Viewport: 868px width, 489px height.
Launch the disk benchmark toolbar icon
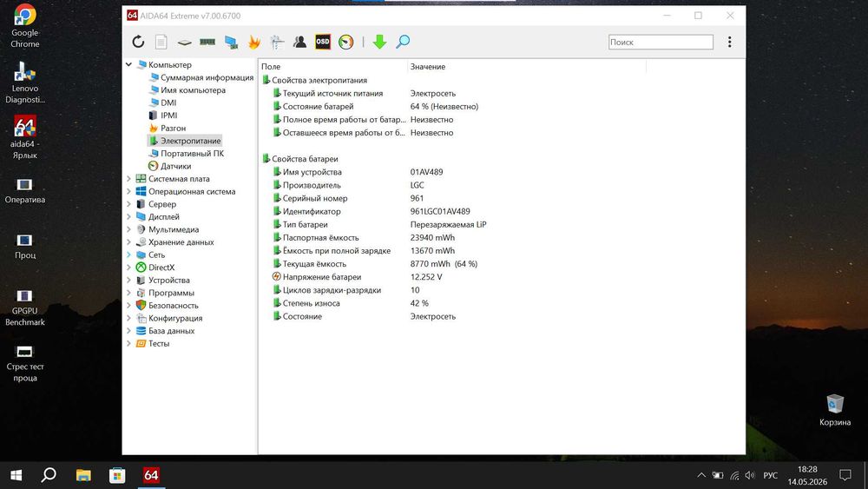point(184,42)
